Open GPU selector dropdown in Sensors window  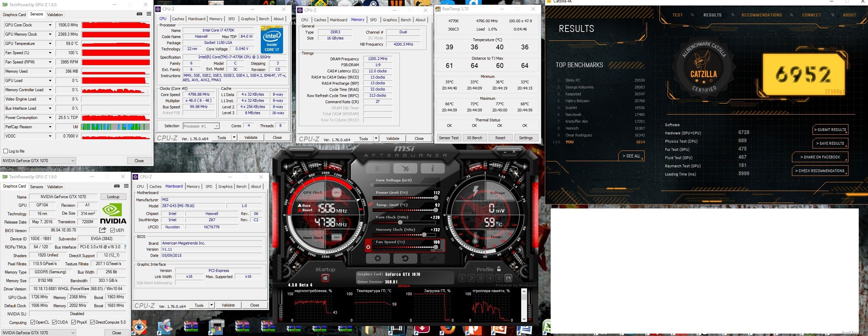coord(39,160)
